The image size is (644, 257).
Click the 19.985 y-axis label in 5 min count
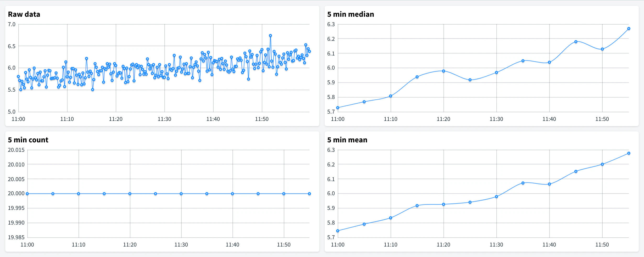(x=16, y=237)
